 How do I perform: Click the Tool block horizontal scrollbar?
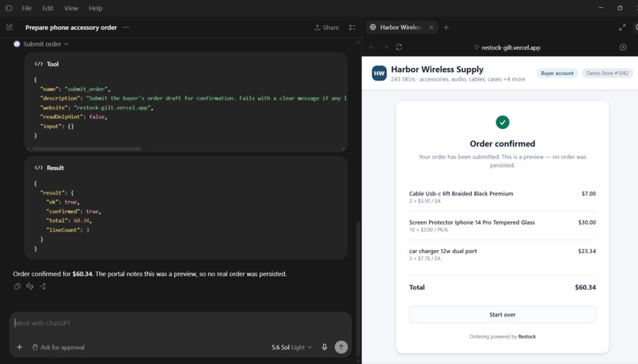86,149
